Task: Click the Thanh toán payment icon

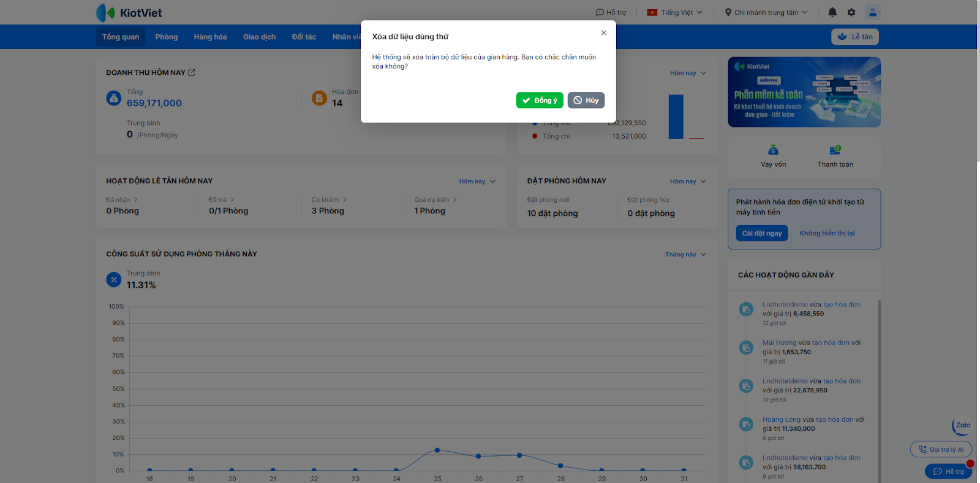Action: (835, 150)
